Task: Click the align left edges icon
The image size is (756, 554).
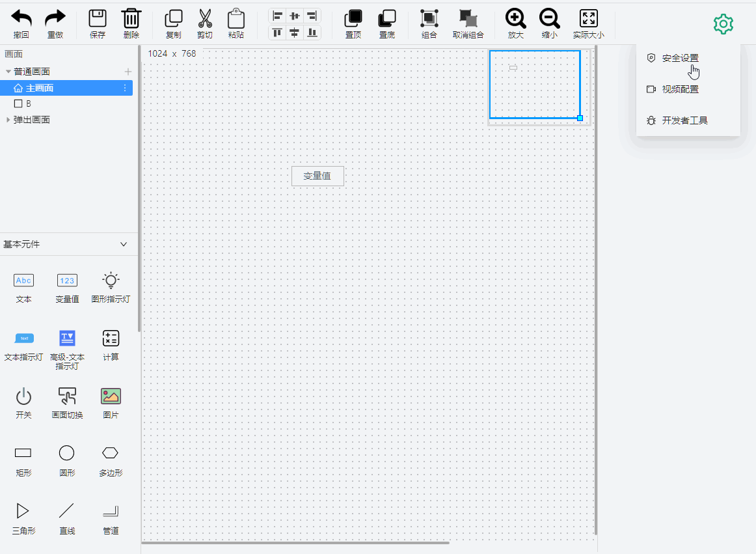Action: (x=278, y=16)
